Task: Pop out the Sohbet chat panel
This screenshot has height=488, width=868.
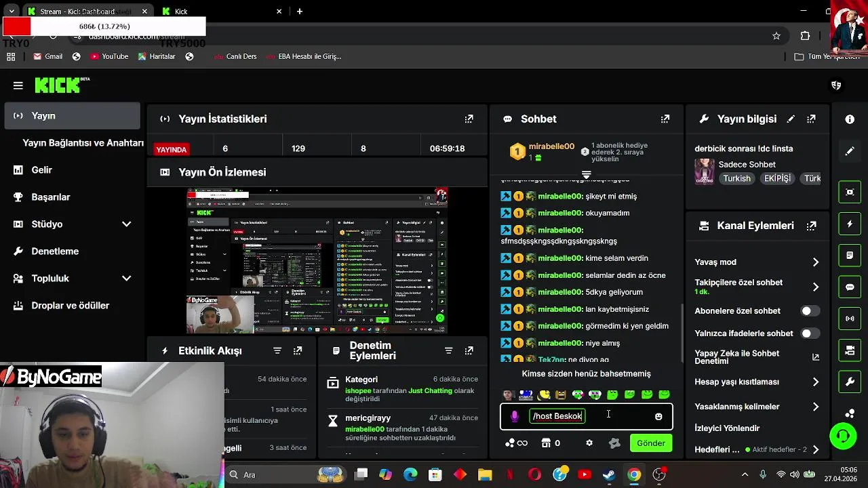Action: click(665, 119)
